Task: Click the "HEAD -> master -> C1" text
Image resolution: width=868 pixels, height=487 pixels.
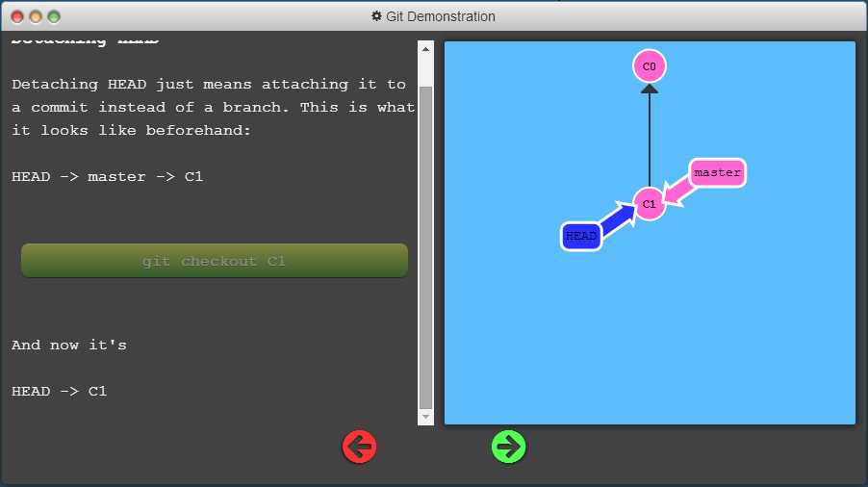Action: 108,177
